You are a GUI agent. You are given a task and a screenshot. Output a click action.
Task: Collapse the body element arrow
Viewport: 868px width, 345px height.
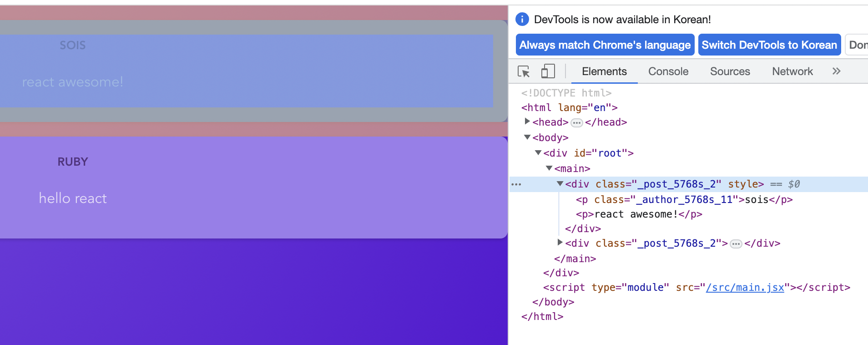point(527,137)
